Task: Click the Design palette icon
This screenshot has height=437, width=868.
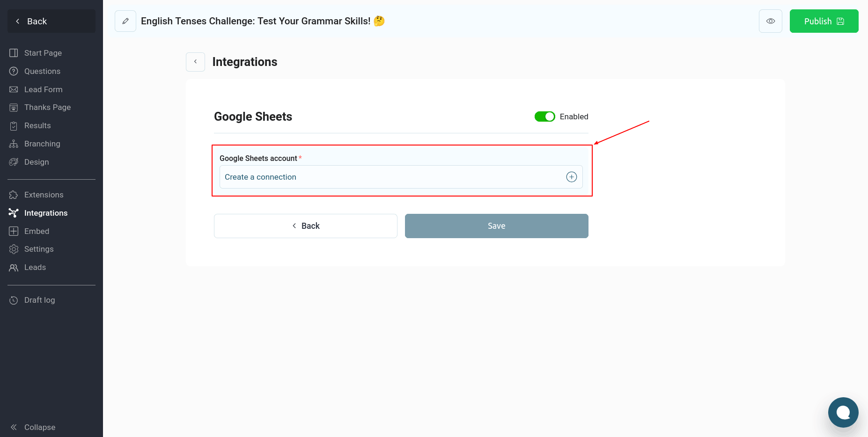Action: 14,162
